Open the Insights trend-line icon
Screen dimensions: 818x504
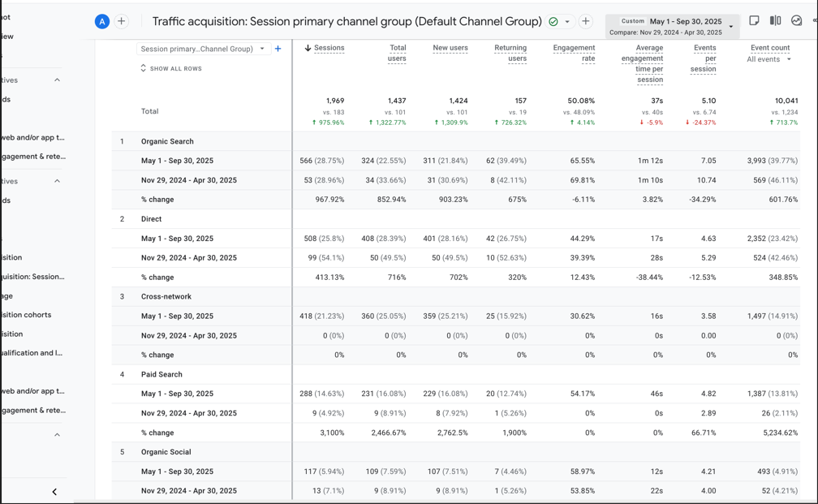(x=796, y=21)
